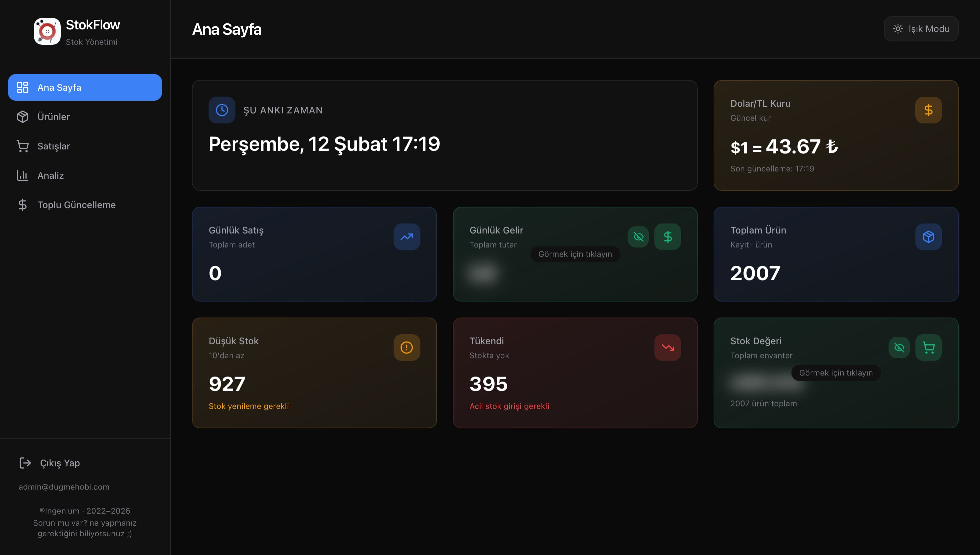Open the Ürünler page from sidebar

(x=53, y=117)
